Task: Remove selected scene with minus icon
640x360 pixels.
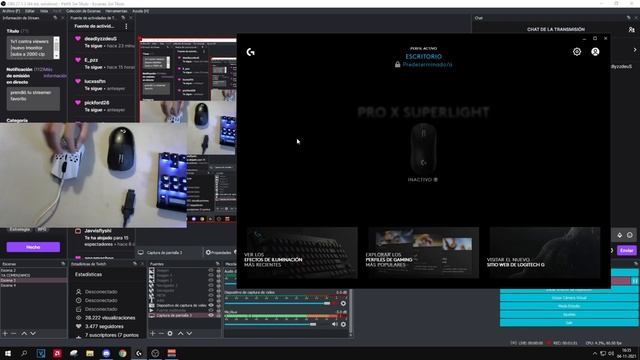Action: tap(13, 333)
